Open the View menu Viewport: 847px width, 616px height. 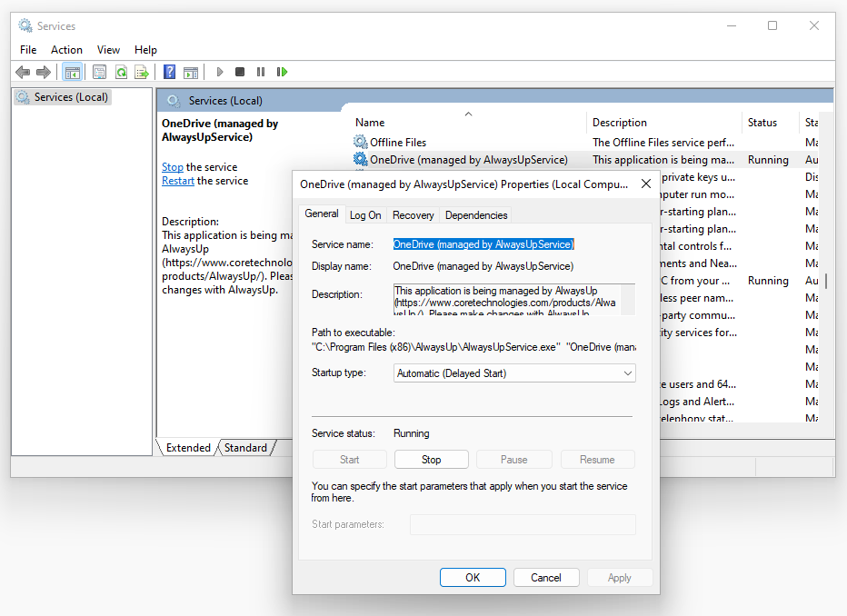click(x=108, y=50)
